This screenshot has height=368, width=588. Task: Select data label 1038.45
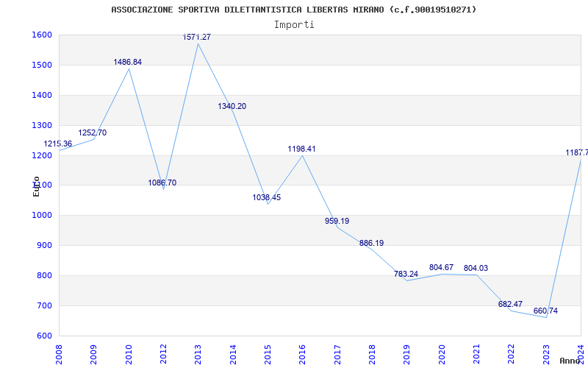click(266, 198)
